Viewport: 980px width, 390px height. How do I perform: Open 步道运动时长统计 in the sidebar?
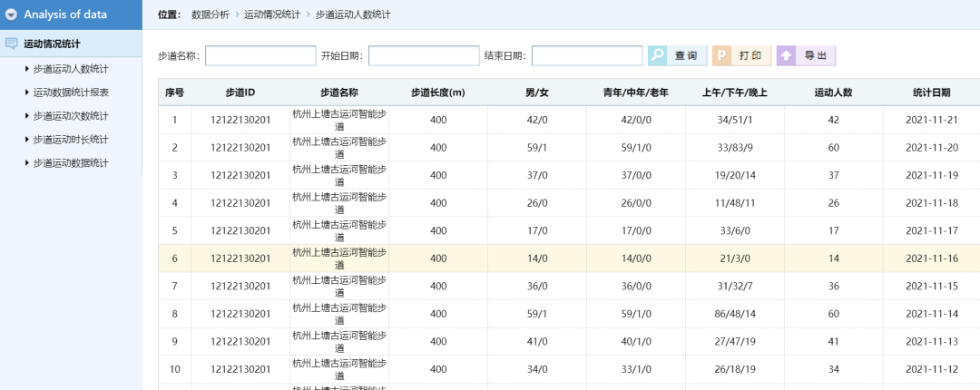pyautogui.click(x=71, y=140)
